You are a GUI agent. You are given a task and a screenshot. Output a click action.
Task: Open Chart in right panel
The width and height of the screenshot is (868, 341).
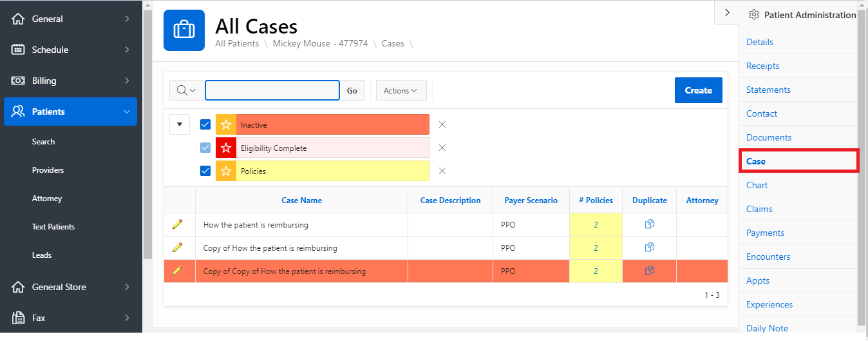[x=757, y=185]
